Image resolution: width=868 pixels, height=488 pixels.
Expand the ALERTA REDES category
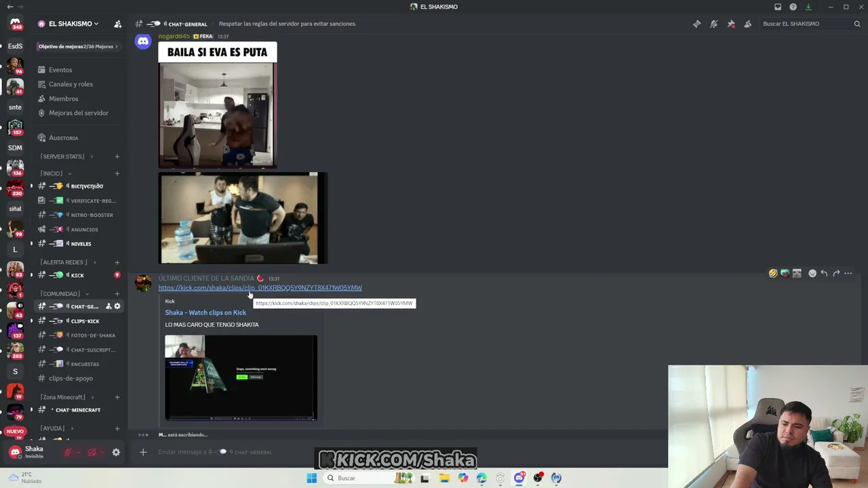pyautogui.click(x=68, y=262)
